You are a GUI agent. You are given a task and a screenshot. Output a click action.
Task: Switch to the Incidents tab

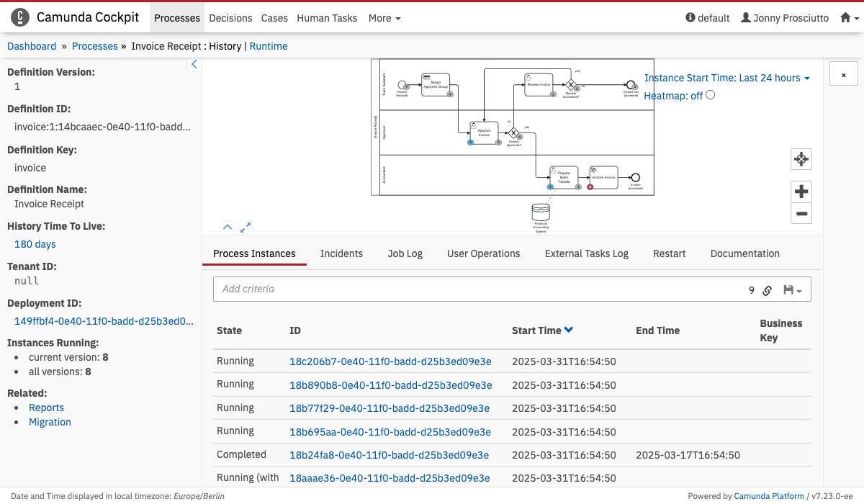point(341,253)
